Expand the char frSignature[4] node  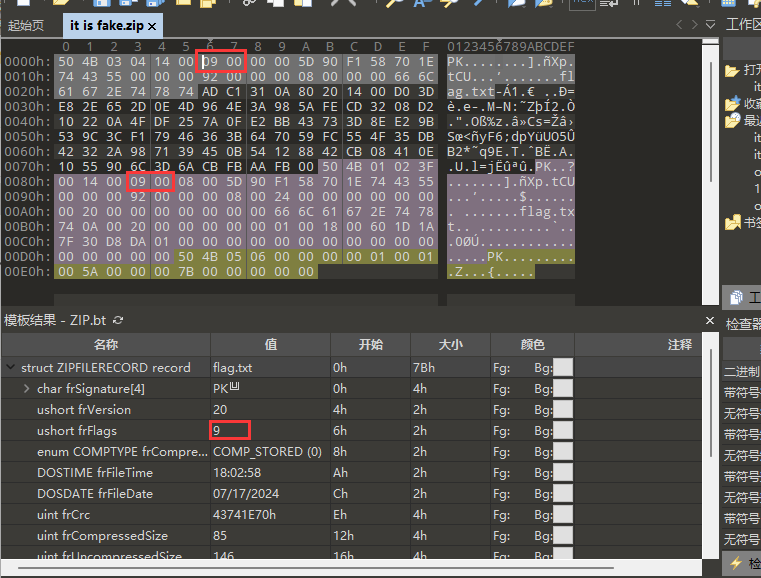pyautogui.click(x=26, y=388)
